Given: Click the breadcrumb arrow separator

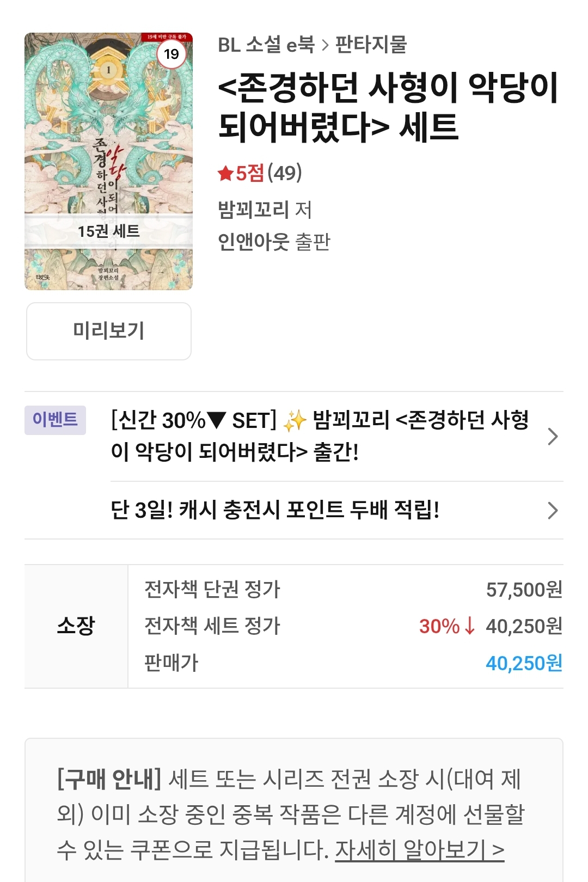Looking at the screenshot, I should click(x=325, y=45).
